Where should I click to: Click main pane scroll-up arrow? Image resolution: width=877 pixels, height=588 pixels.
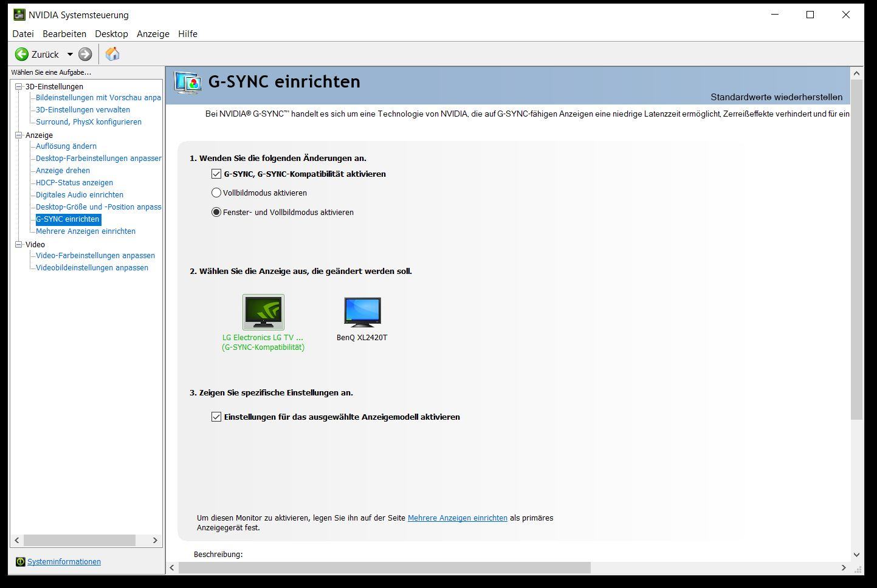coord(857,73)
